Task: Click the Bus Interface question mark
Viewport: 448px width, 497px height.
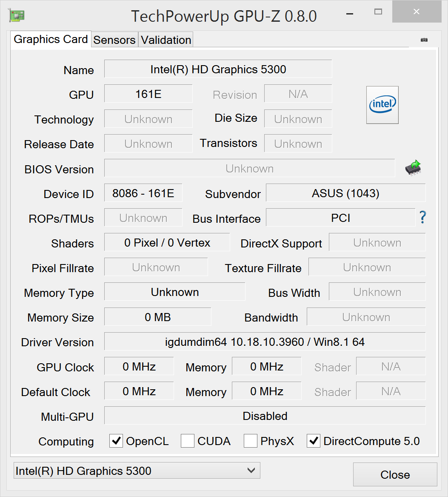Action: click(x=422, y=217)
